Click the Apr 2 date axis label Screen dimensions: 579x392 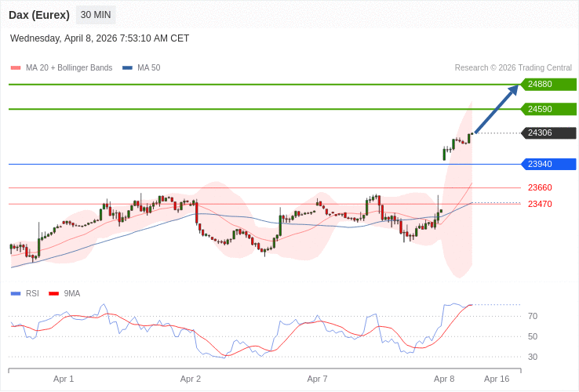(x=191, y=379)
